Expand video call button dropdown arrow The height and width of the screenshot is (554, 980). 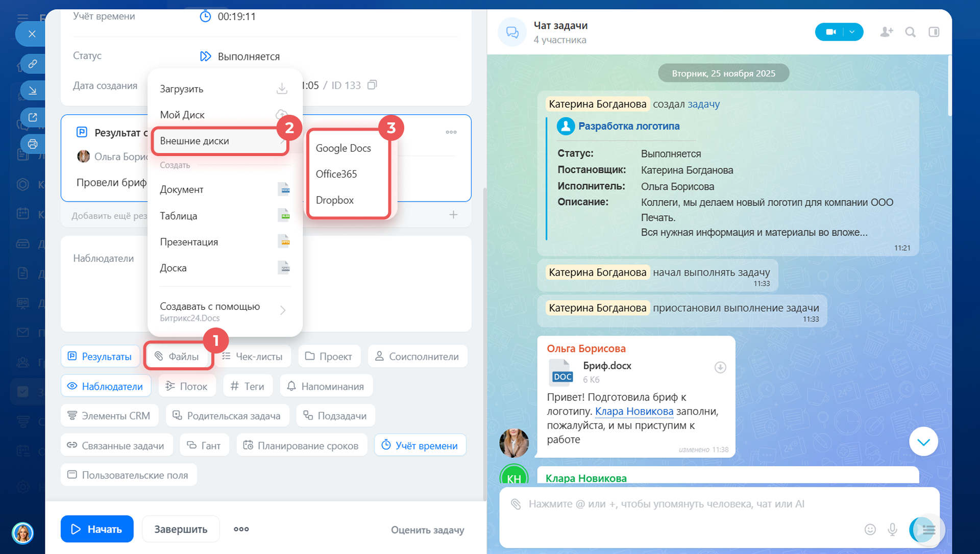852,32
